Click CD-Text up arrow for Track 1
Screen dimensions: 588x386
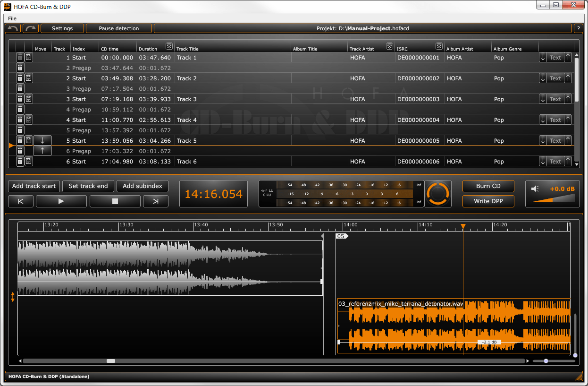click(x=568, y=58)
